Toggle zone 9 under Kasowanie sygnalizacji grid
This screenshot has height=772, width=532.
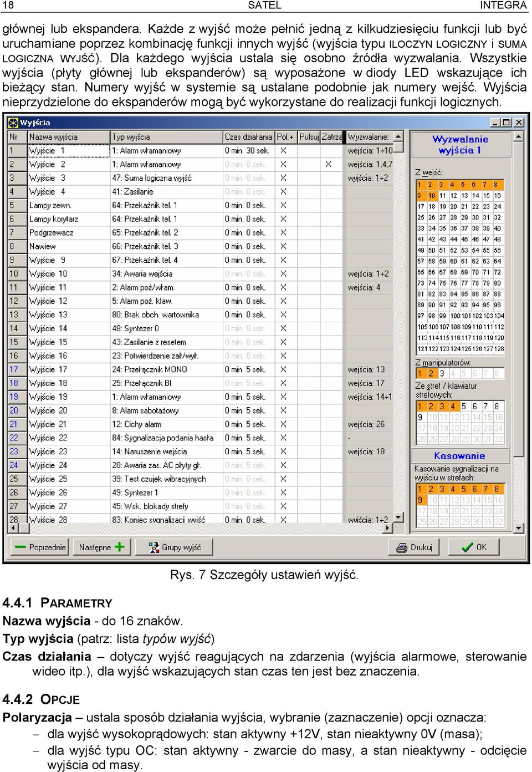(421, 500)
